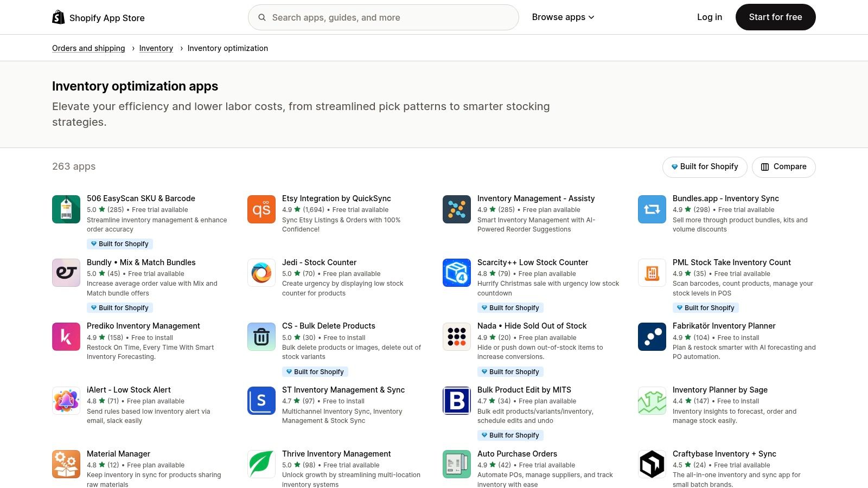Click the CS - Bulk Delete Products trash icon
The width and height of the screenshot is (868, 488).
(261, 336)
